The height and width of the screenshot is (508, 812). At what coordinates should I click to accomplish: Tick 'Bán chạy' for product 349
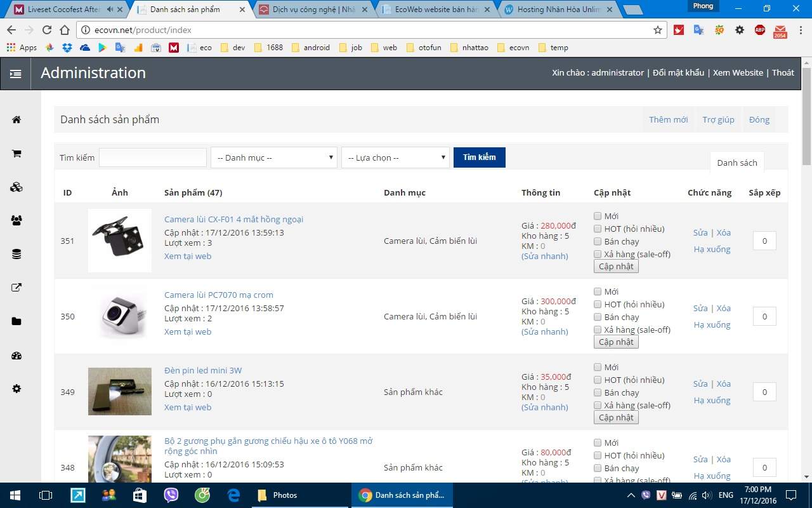pyautogui.click(x=598, y=392)
